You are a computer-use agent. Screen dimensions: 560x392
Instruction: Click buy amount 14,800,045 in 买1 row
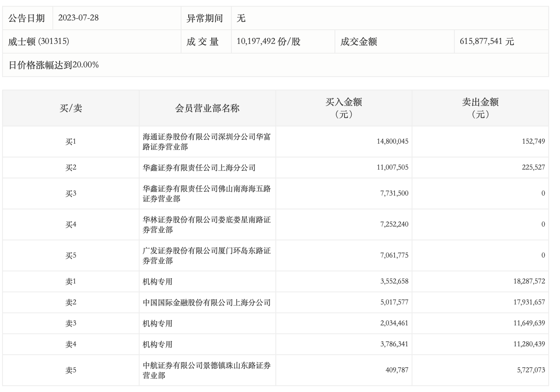point(392,142)
